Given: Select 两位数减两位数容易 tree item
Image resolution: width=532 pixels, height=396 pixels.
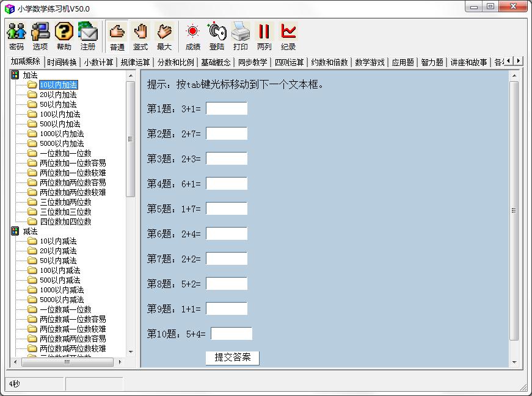Looking at the screenshot, I should click(73, 339).
